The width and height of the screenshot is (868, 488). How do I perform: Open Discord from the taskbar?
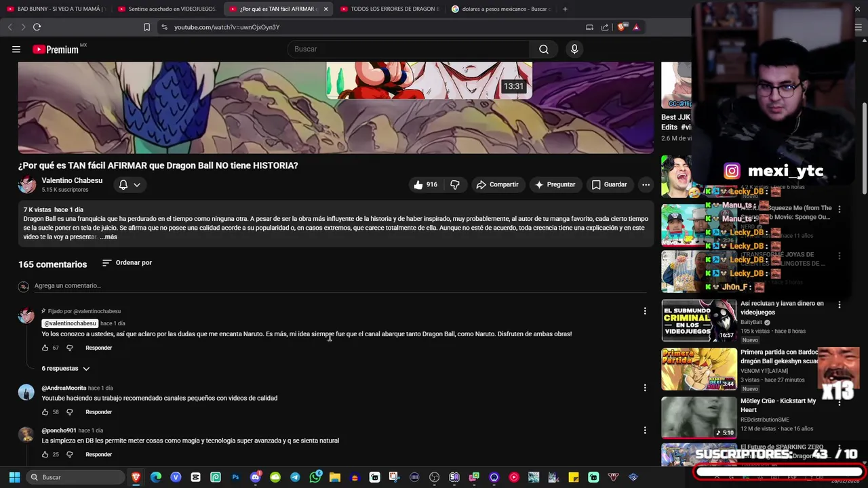point(255,477)
